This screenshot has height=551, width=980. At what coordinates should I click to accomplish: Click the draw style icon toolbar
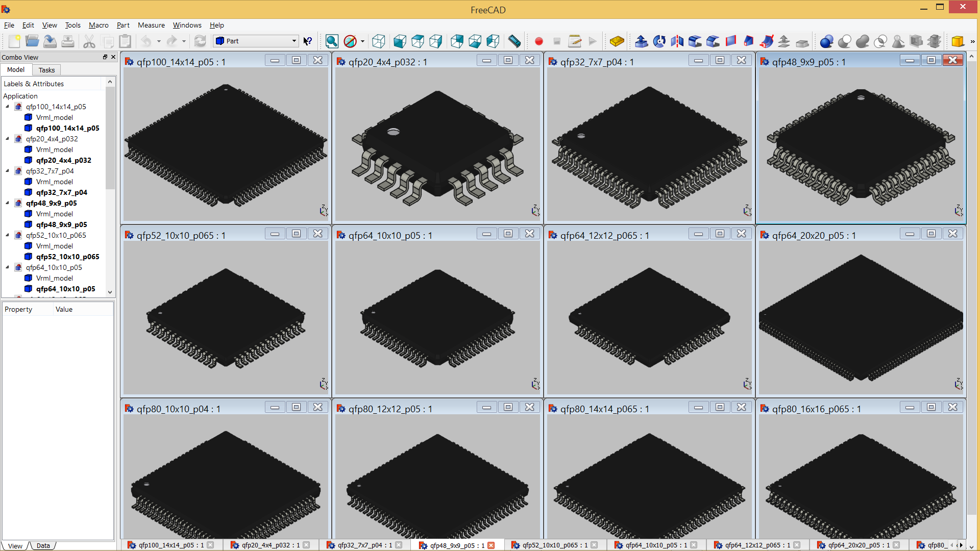(x=351, y=41)
